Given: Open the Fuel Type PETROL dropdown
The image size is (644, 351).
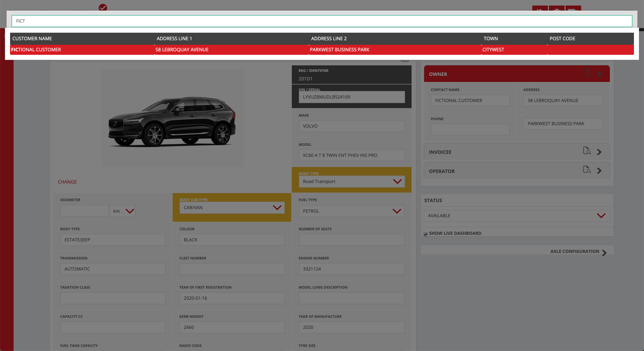Looking at the screenshot, I should (351, 211).
